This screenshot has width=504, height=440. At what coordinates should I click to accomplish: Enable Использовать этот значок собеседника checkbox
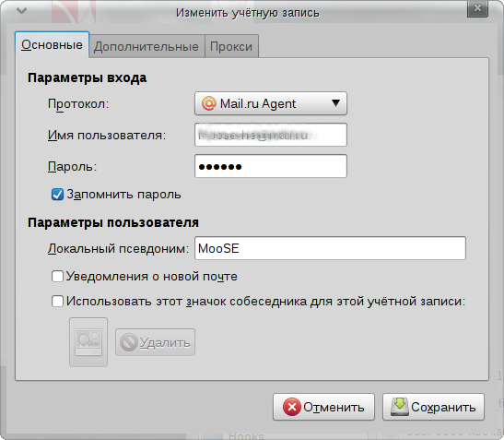point(57,302)
